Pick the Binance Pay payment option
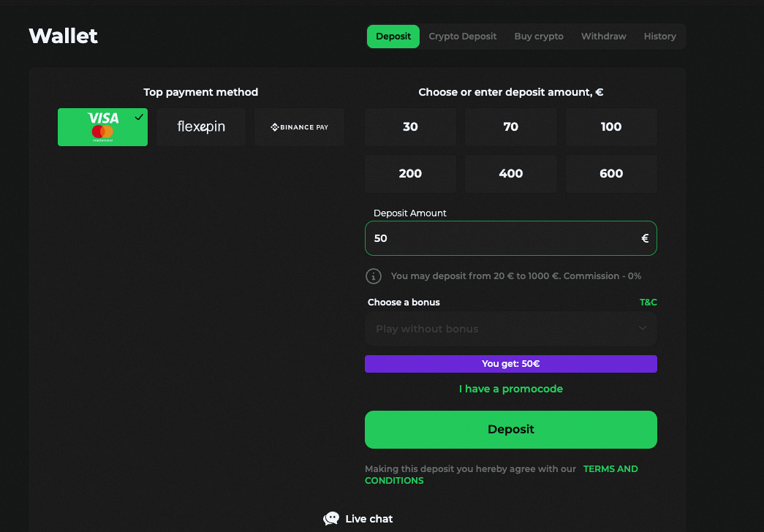Viewport: 764px width, 532px height. point(299,127)
